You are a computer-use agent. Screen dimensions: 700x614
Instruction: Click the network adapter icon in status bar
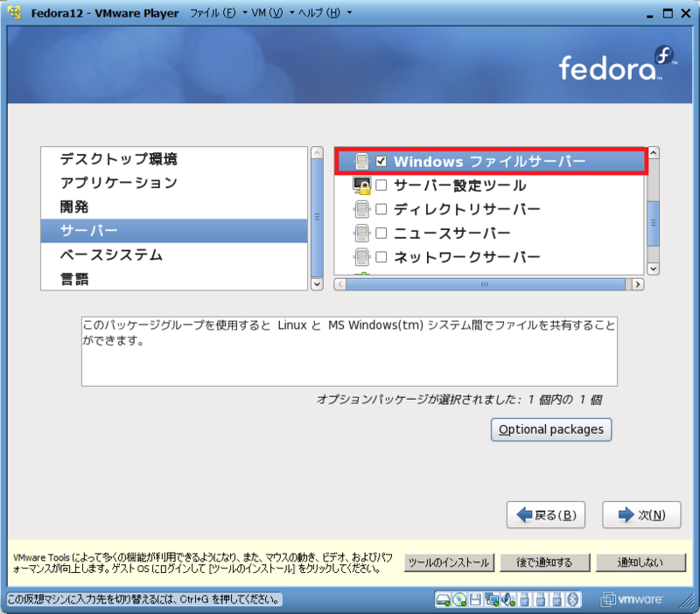pyautogui.click(x=492, y=600)
